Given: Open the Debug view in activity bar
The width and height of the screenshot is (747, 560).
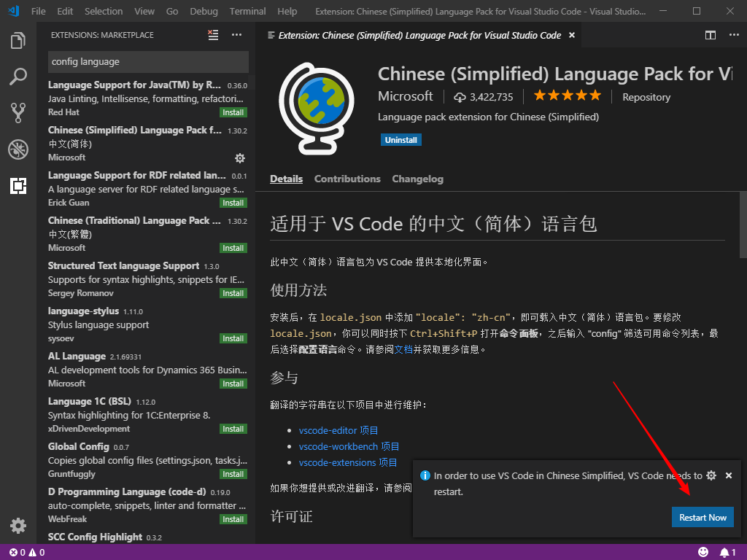Looking at the screenshot, I should click(18, 149).
